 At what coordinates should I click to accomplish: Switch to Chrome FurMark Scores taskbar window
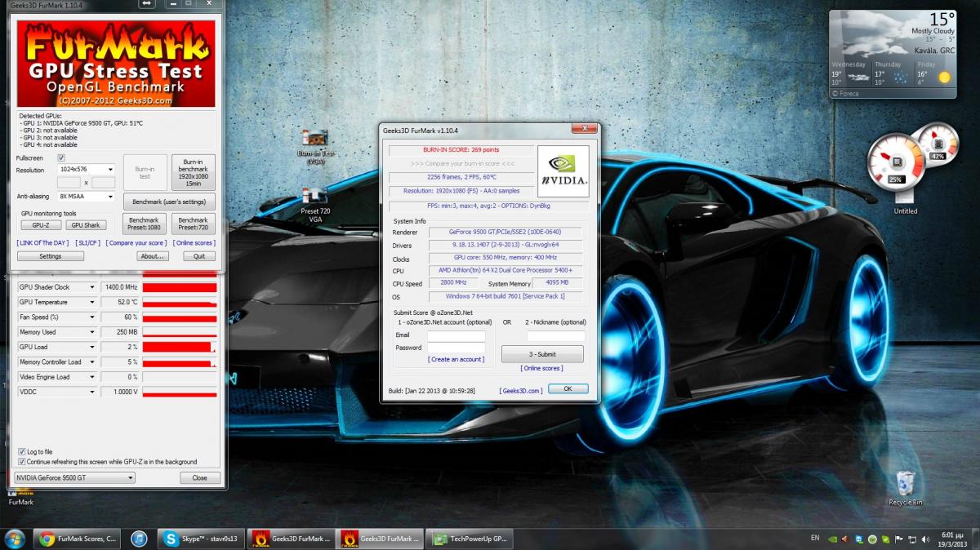click(78, 539)
